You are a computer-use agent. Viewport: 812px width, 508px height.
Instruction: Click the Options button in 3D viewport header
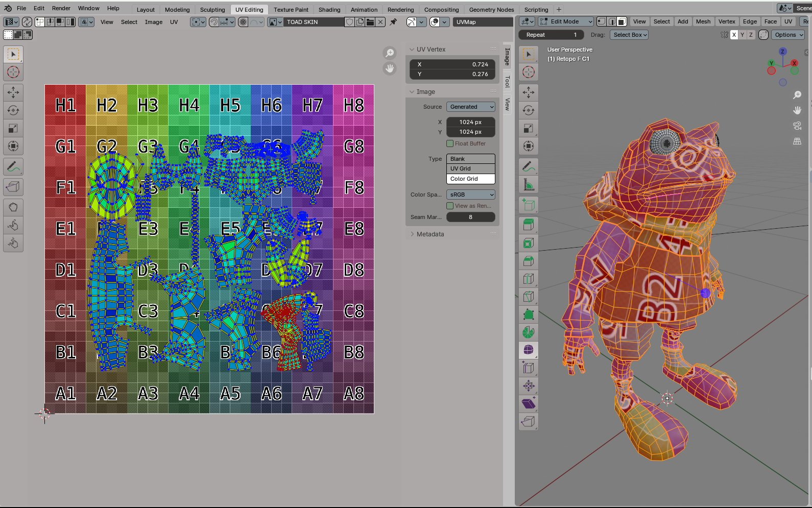click(787, 35)
